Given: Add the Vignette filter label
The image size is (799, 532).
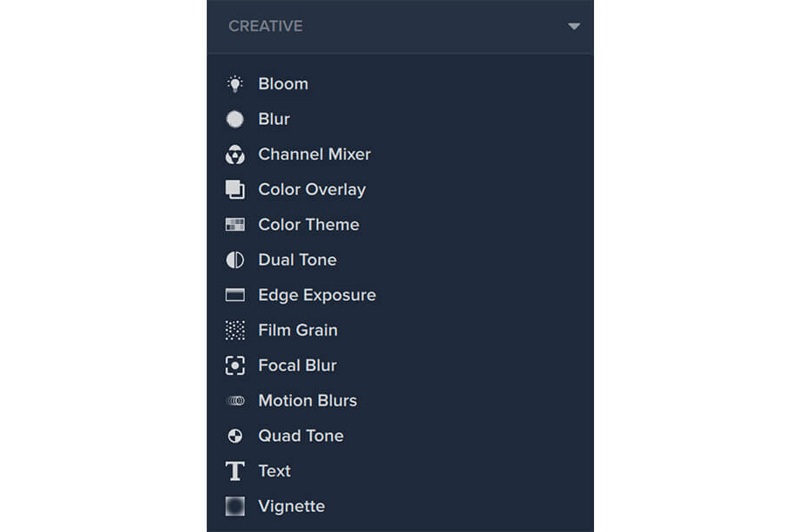Looking at the screenshot, I should (x=292, y=507).
